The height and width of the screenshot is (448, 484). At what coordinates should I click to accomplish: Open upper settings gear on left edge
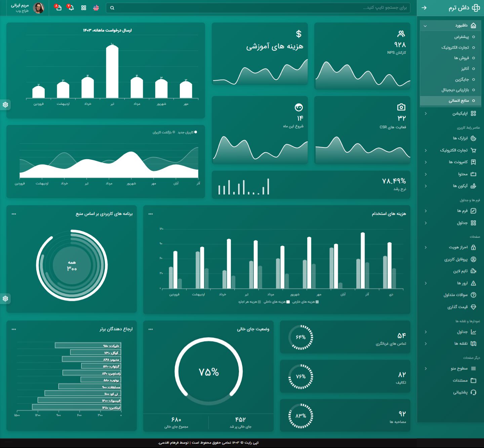click(x=5, y=105)
